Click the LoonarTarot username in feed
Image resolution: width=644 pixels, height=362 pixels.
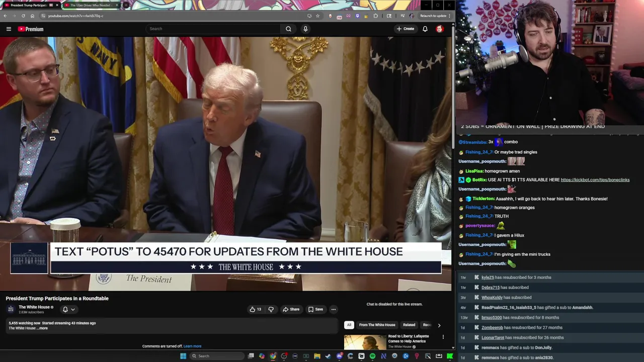click(x=493, y=338)
